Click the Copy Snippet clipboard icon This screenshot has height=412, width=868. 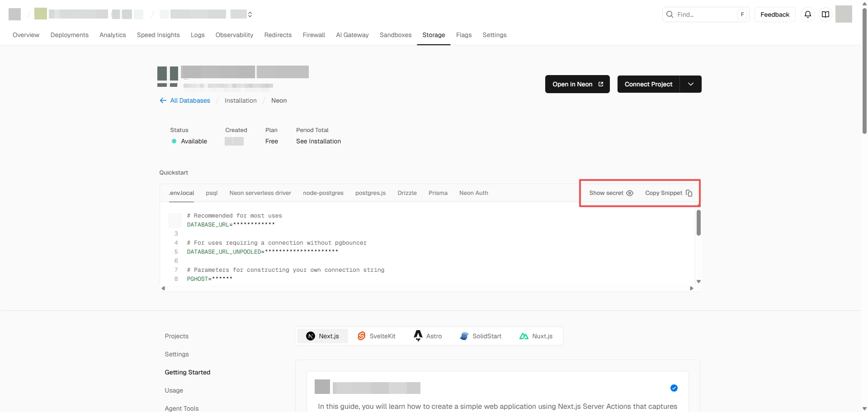(x=689, y=193)
